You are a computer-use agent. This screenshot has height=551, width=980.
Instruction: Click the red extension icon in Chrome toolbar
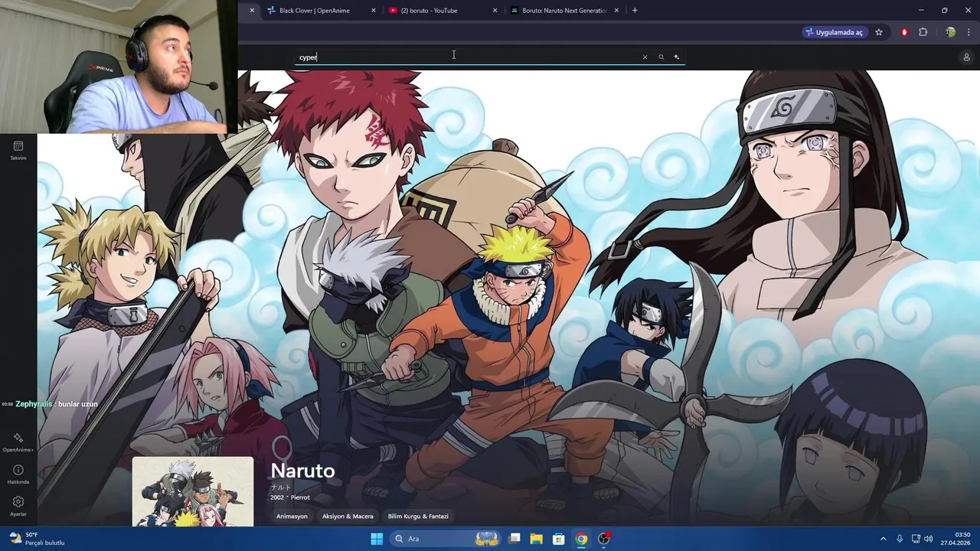coord(904,32)
